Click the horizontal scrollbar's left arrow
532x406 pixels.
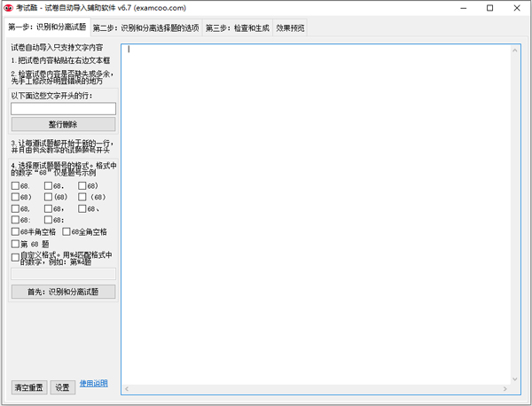(x=127, y=388)
